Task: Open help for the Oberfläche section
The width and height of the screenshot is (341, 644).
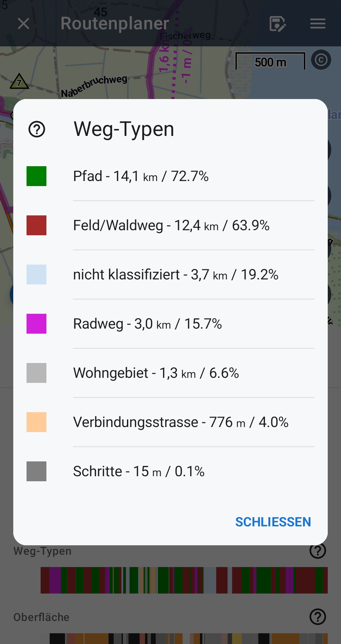Action: [x=318, y=617]
